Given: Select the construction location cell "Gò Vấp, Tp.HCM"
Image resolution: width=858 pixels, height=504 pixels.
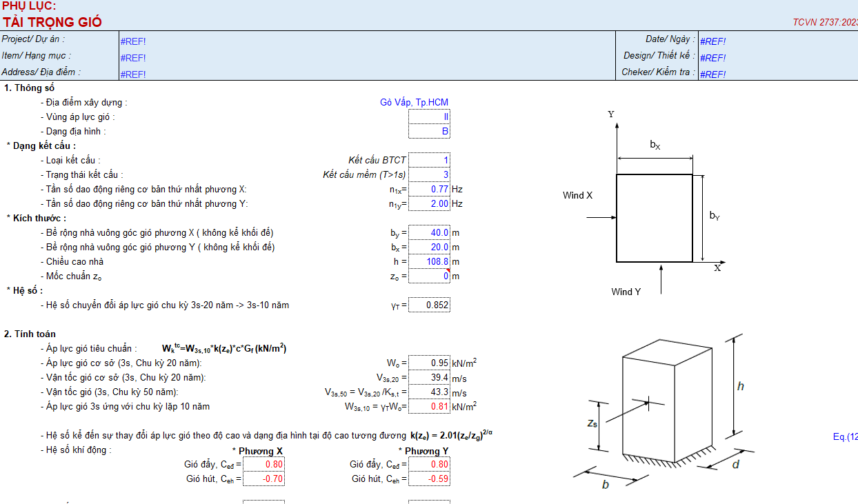Looking at the screenshot, I should 414,103.
